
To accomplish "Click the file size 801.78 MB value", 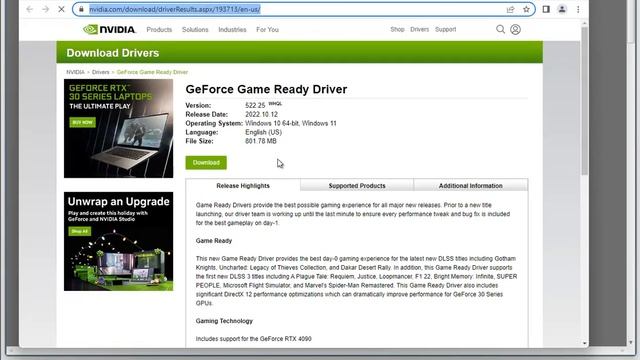I will pyautogui.click(x=261, y=141).
